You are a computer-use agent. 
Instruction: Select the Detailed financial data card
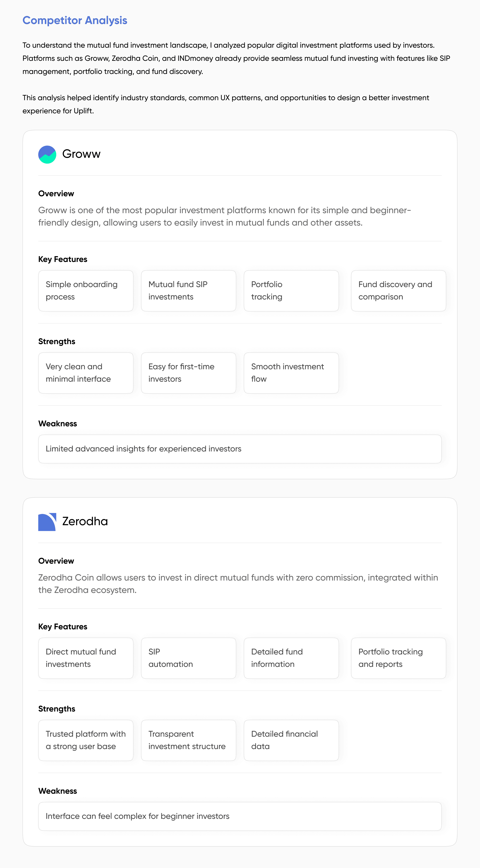[291, 740]
